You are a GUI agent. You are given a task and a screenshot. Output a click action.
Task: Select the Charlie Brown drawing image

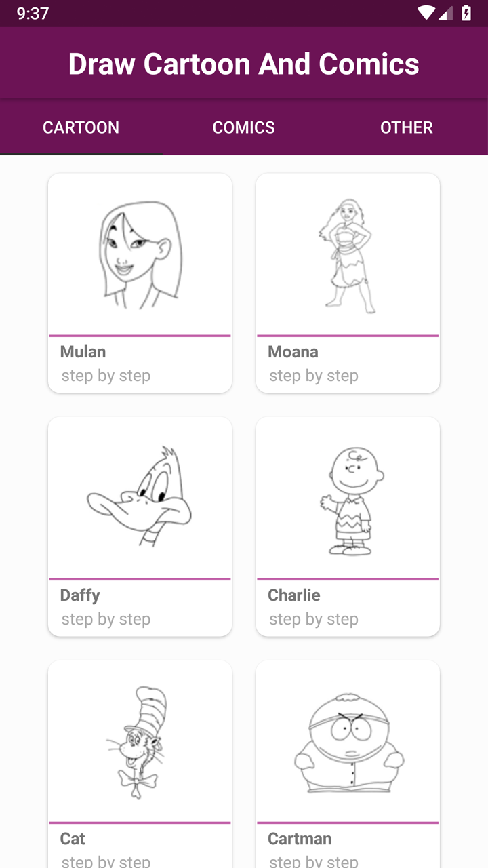pyautogui.click(x=348, y=498)
